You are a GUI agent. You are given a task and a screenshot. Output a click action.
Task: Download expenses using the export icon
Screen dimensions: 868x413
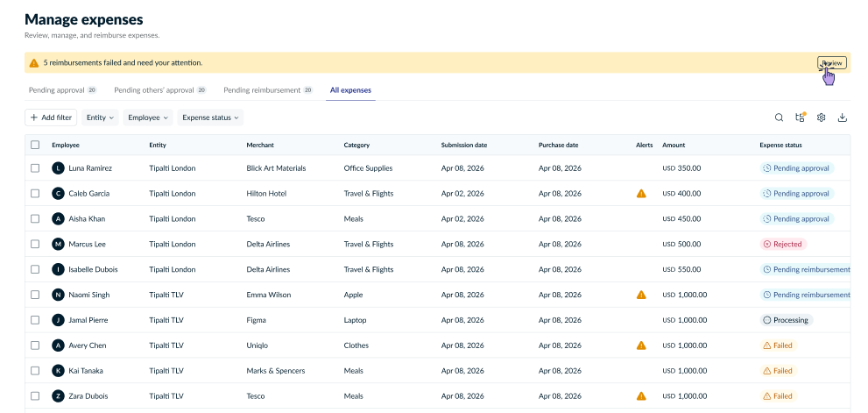tap(843, 117)
